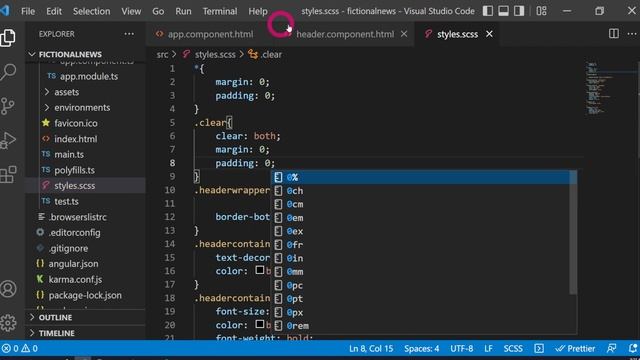Open the Help menu
Viewport: 640px width, 360px height.
click(x=258, y=11)
